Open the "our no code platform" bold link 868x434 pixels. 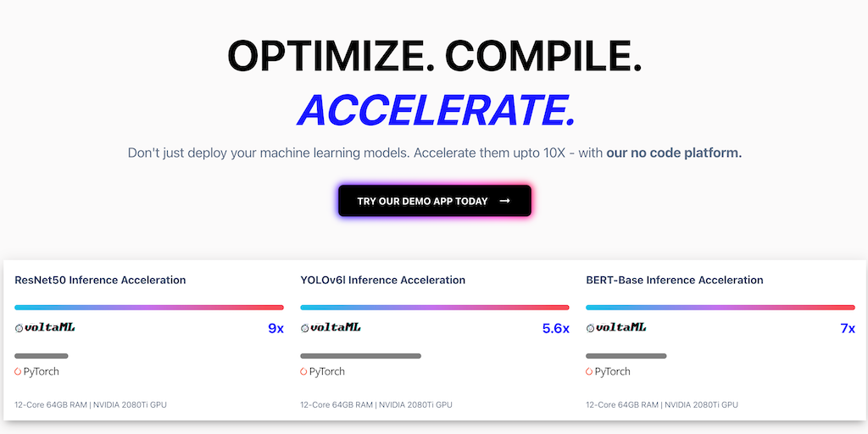[x=674, y=153]
